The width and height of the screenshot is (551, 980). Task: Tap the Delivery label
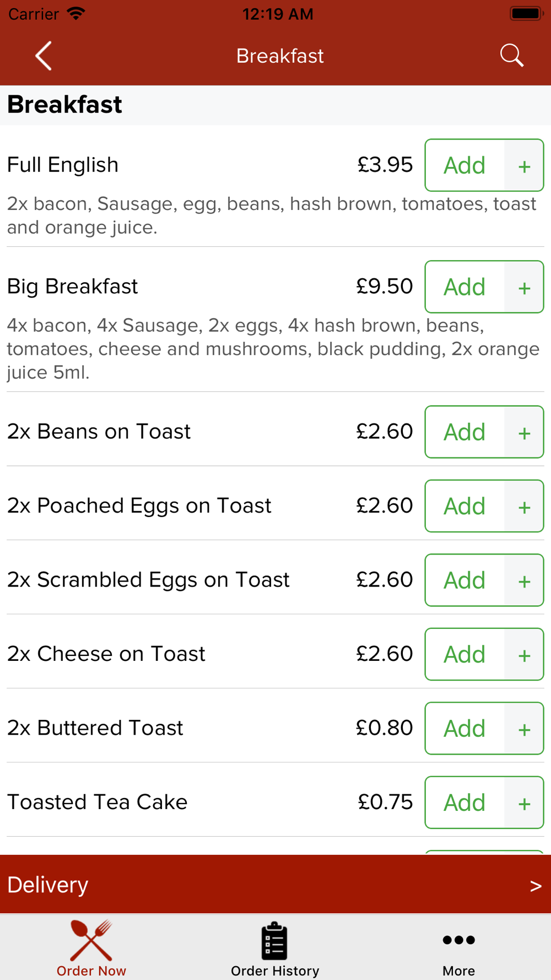[x=48, y=885]
